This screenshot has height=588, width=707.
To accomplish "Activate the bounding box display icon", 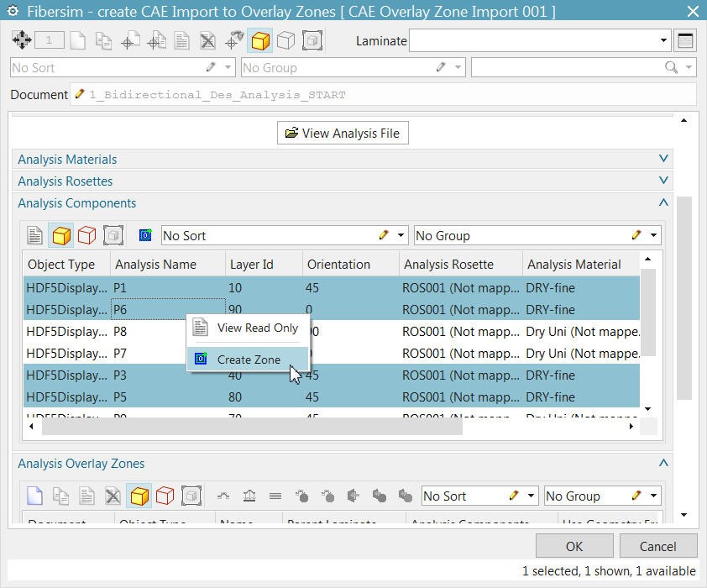I will 113,235.
